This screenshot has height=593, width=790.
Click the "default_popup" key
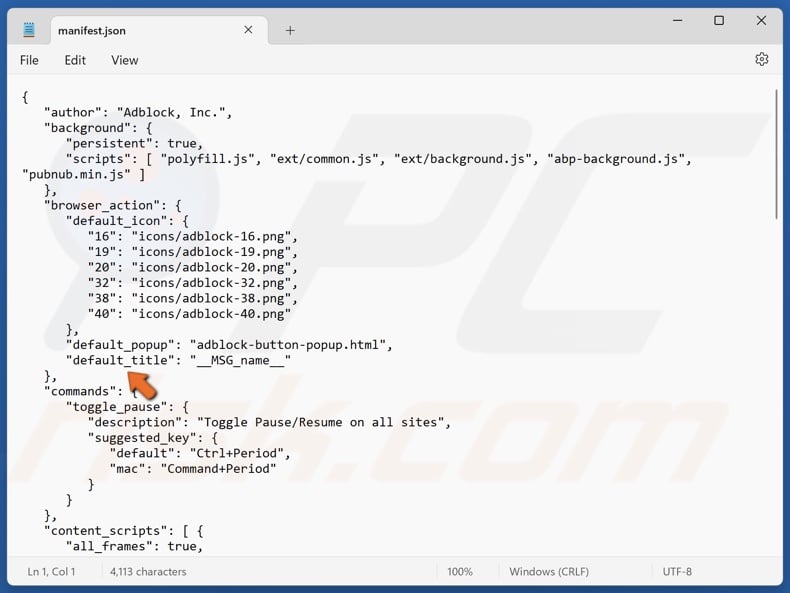point(120,345)
